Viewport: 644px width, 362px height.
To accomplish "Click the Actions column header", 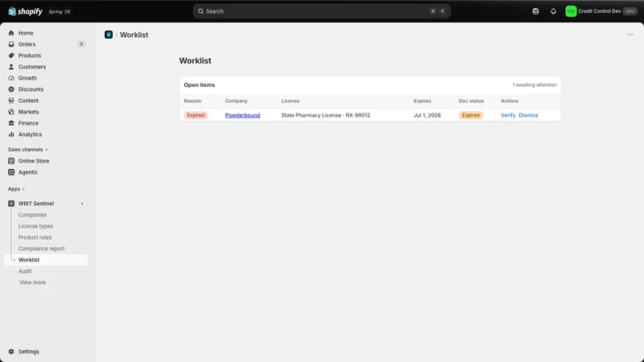I will pos(510,101).
